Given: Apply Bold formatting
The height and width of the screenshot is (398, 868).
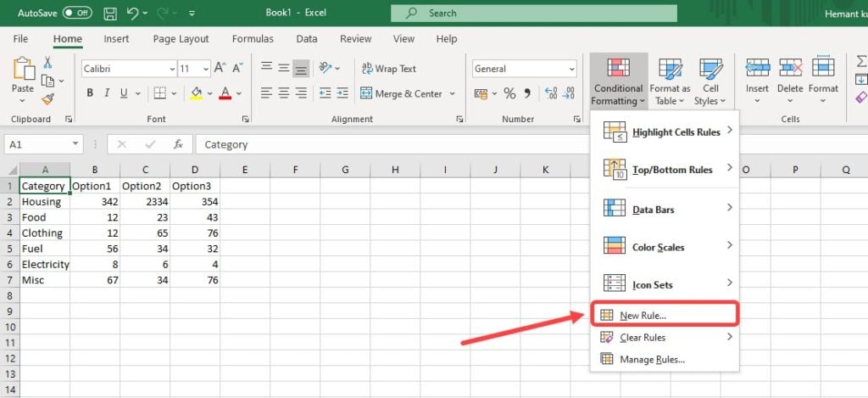Looking at the screenshot, I should 90,93.
